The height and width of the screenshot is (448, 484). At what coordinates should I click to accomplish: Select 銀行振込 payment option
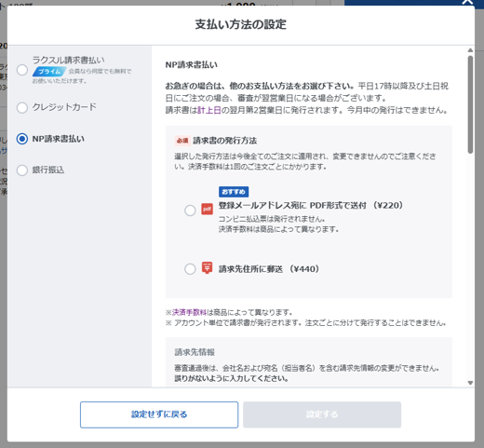click(x=22, y=170)
